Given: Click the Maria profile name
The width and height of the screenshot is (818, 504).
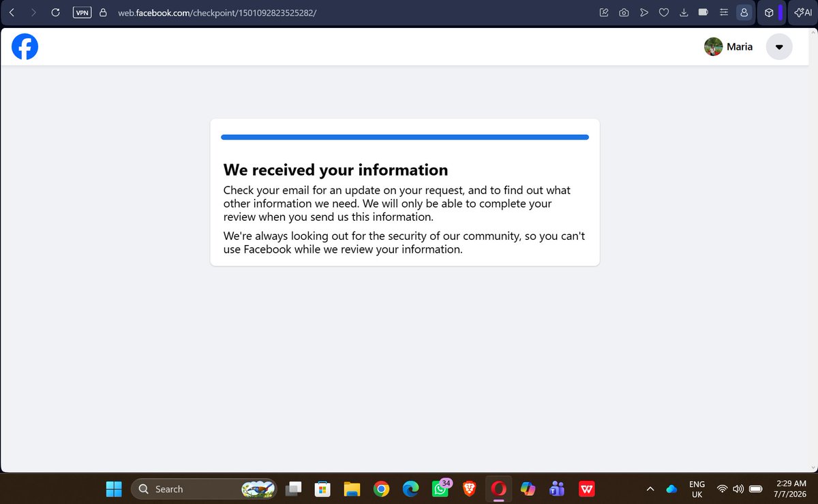Looking at the screenshot, I should point(740,47).
